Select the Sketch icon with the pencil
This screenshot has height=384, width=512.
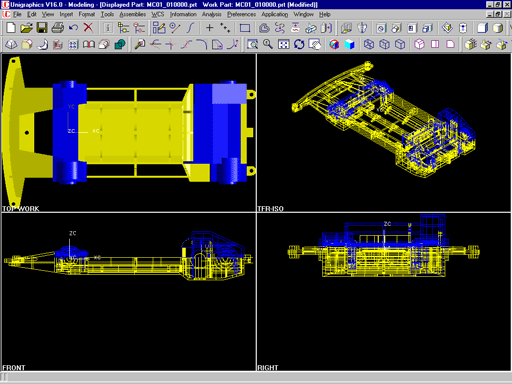(x=159, y=28)
